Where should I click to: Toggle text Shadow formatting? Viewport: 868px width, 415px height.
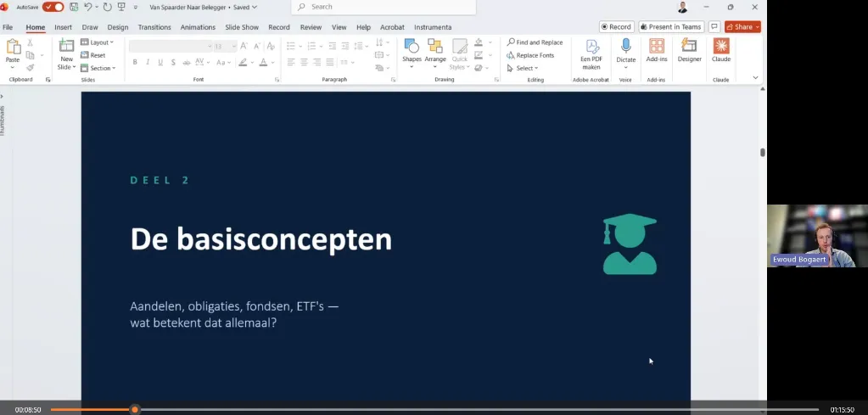click(173, 62)
